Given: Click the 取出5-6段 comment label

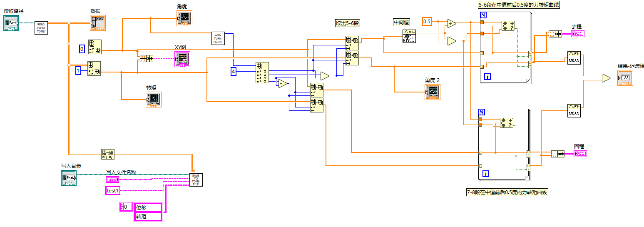Looking at the screenshot, I should (x=347, y=23).
